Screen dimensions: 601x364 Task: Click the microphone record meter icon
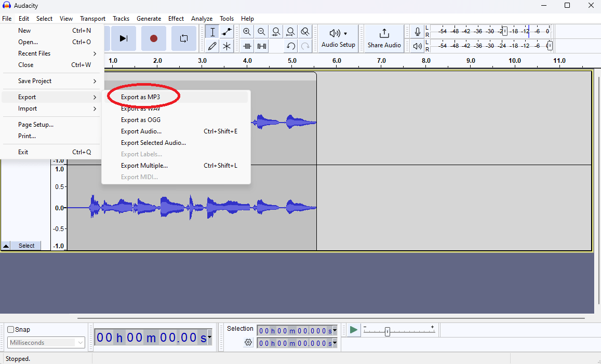point(418,32)
